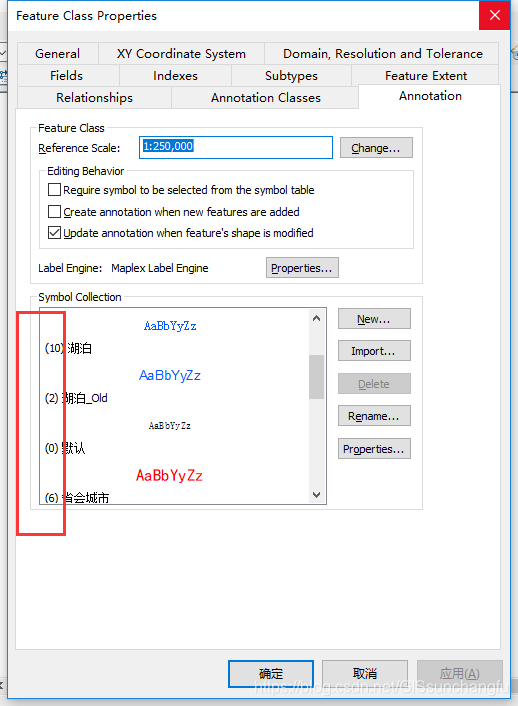Click the small black AaBbYyZz symbol preview
518x706 pixels.
(170, 425)
